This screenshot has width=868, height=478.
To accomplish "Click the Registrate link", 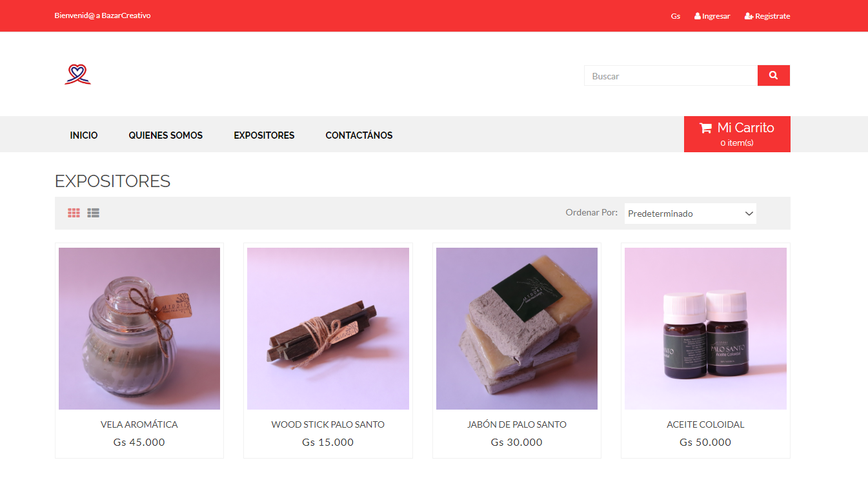I will click(x=772, y=16).
